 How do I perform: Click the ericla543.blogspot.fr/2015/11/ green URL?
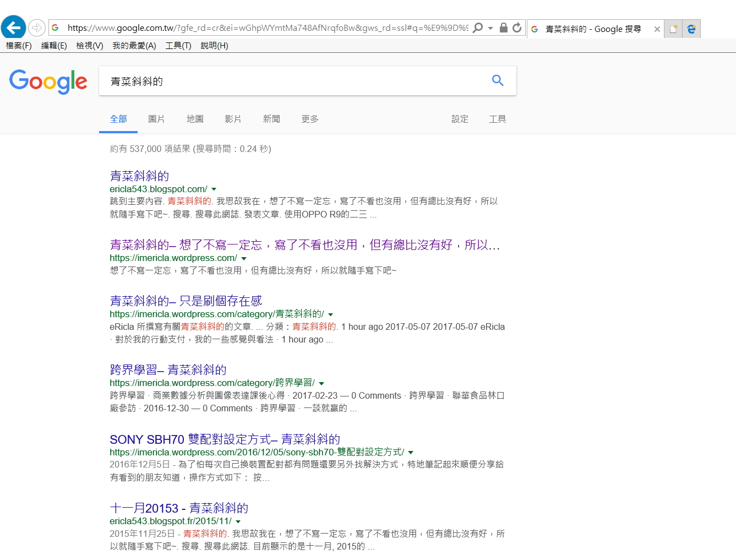[x=171, y=521]
